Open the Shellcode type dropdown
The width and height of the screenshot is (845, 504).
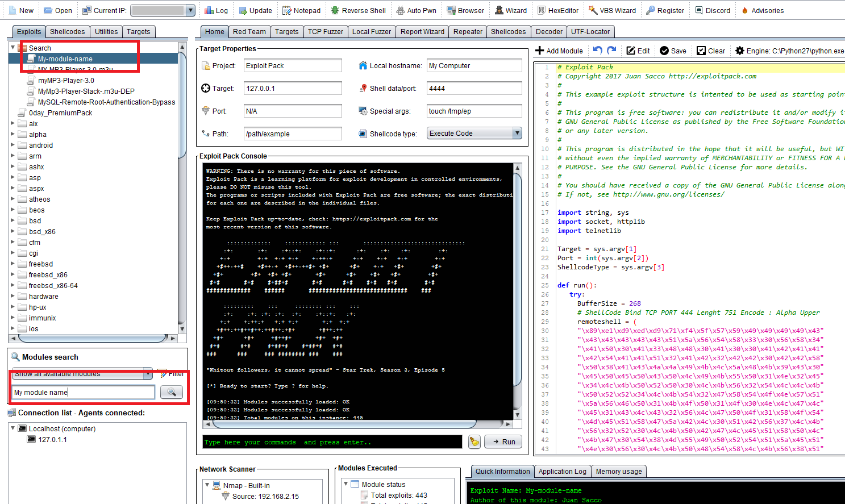point(517,133)
